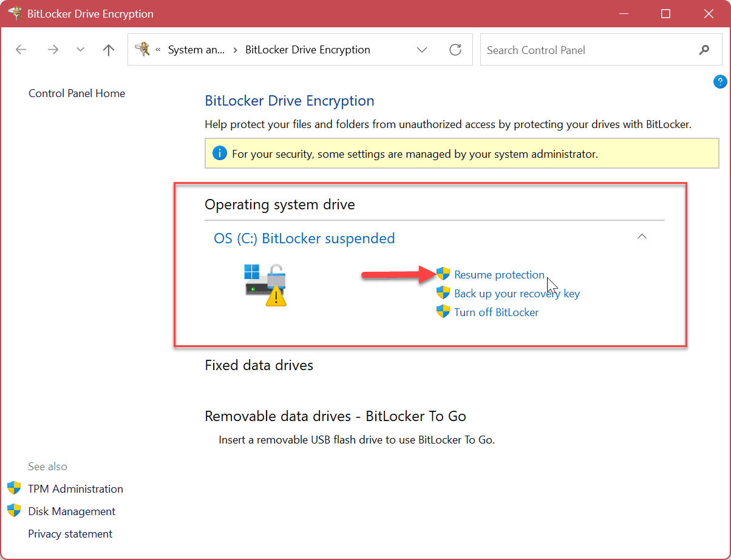The width and height of the screenshot is (731, 560).
Task: Click the administrator-managed settings banner text
Action: click(x=415, y=154)
